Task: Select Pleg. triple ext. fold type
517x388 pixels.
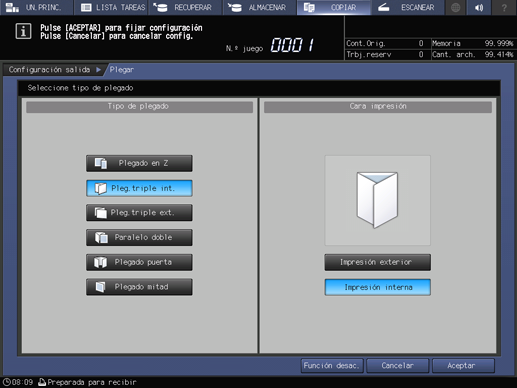Action: coord(139,213)
